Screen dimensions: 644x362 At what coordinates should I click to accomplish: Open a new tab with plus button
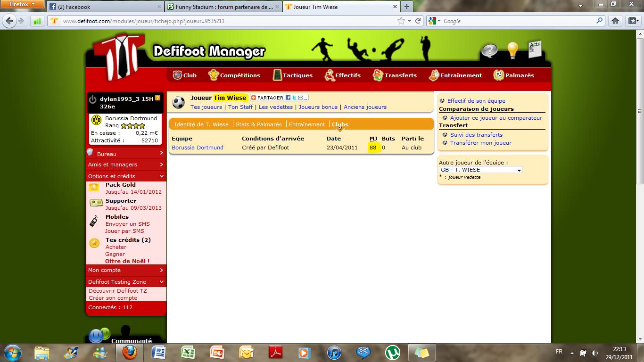406,7
